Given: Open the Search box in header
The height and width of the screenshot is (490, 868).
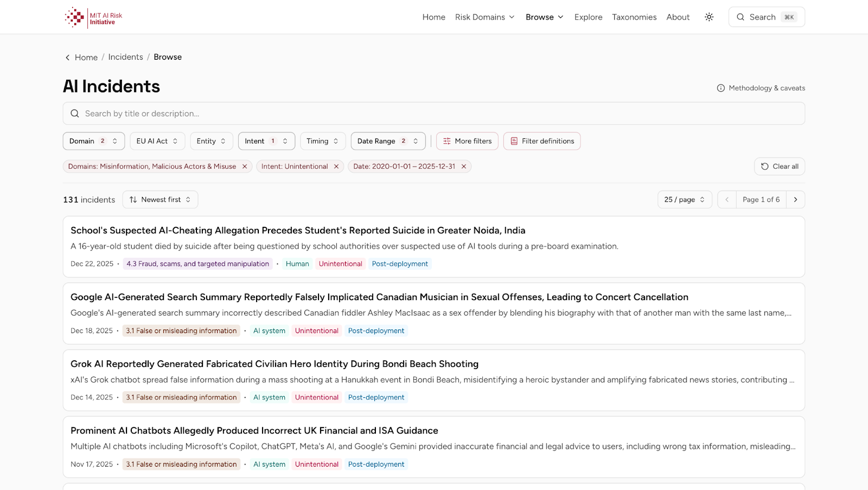Looking at the screenshot, I should click(767, 17).
